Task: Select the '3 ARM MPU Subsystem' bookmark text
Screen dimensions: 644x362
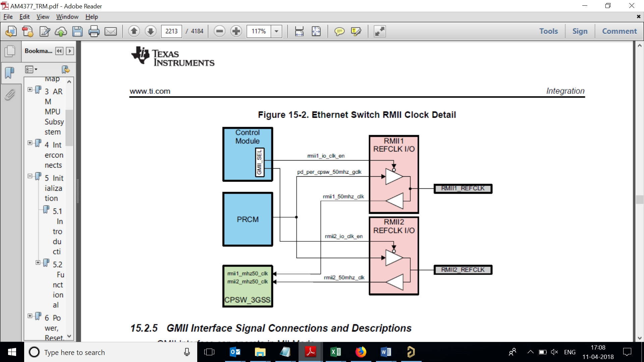Action: (x=54, y=112)
